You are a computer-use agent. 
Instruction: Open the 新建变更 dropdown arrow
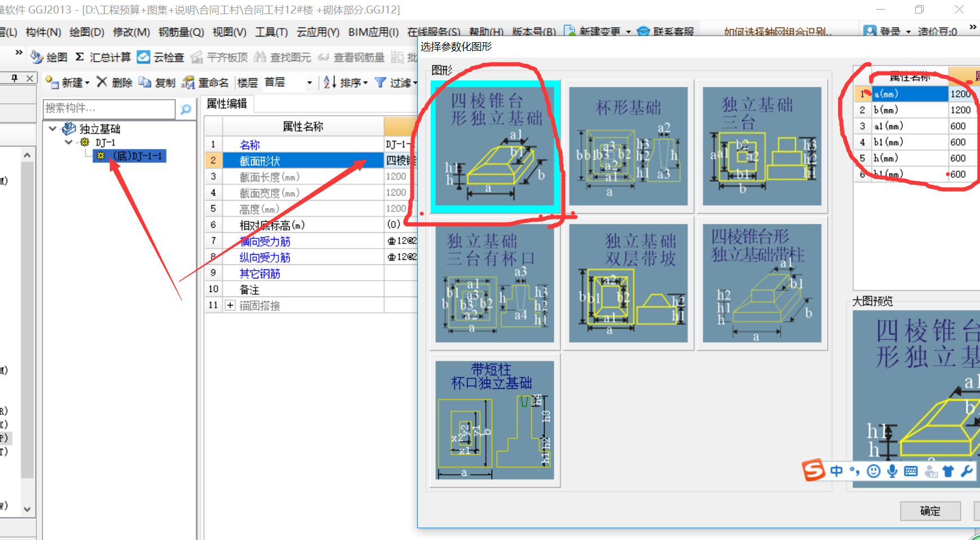tap(629, 32)
